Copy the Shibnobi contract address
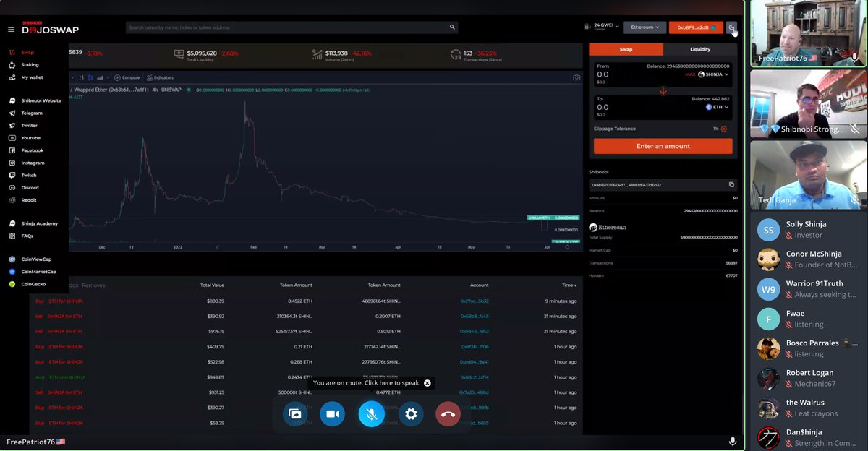The image size is (868, 451). tap(731, 185)
